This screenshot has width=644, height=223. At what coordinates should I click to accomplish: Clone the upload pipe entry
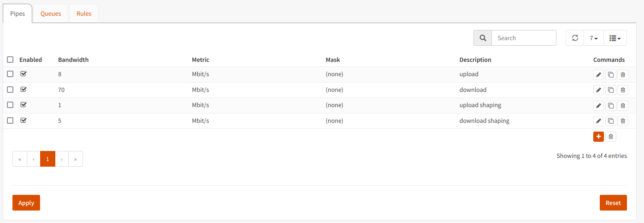pyautogui.click(x=611, y=75)
